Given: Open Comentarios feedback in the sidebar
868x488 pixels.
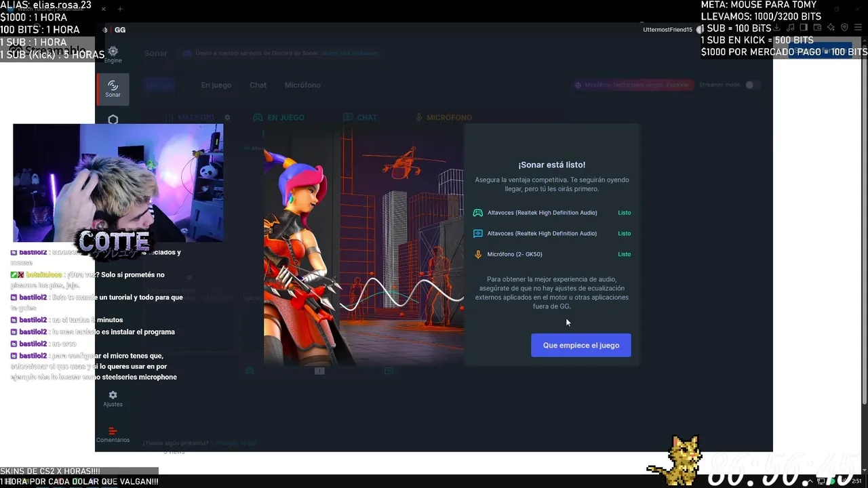Looking at the screenshot, I should click(x=113, y=434).
